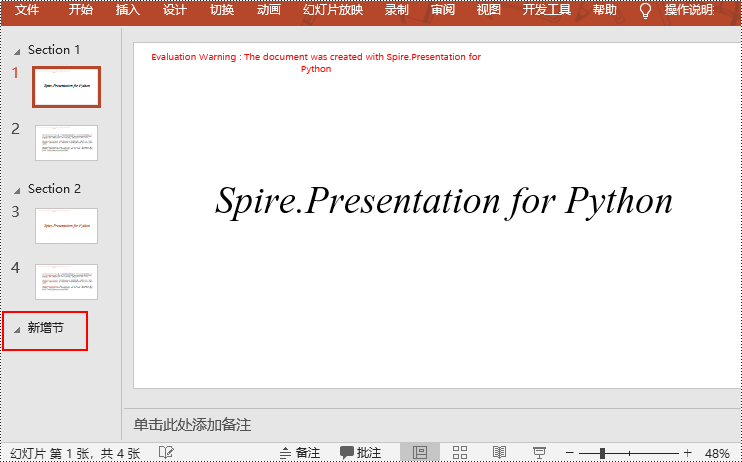Click the zoom slider handle
The width and height of the screenshot is (742, 462).
pyautogui.click(x=602, y=453)
